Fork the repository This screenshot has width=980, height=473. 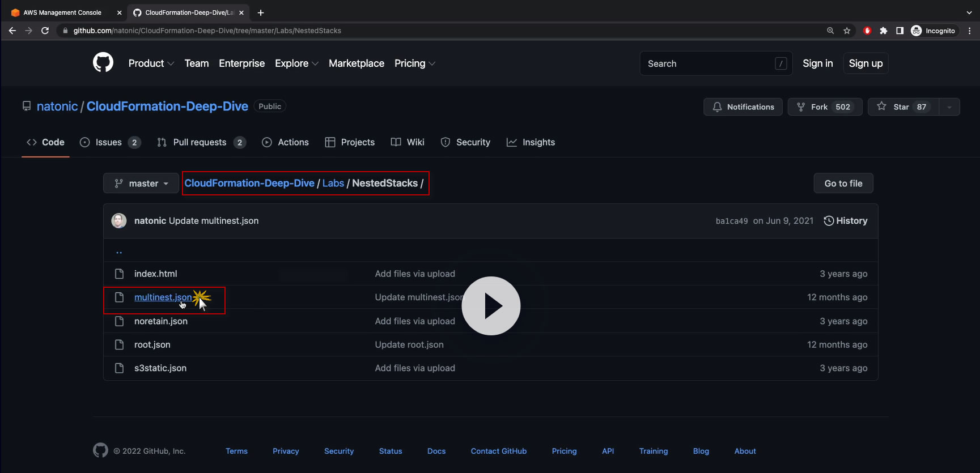click(x=825, y=107)
